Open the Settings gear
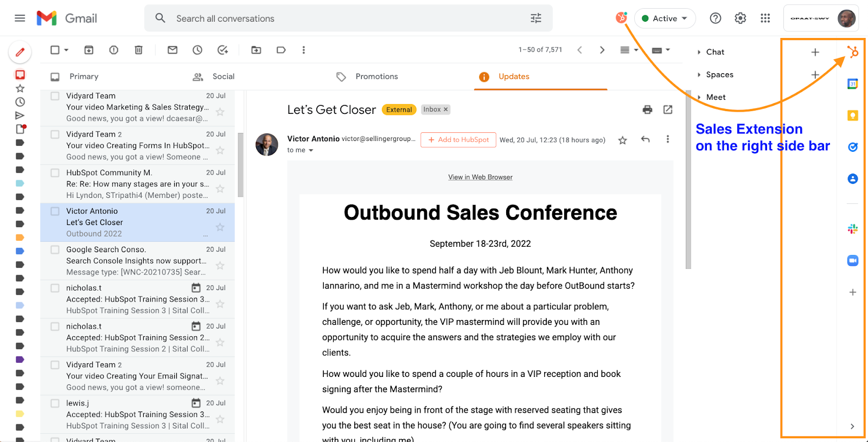This screenshot has width=868, height=442. point(741,18)
